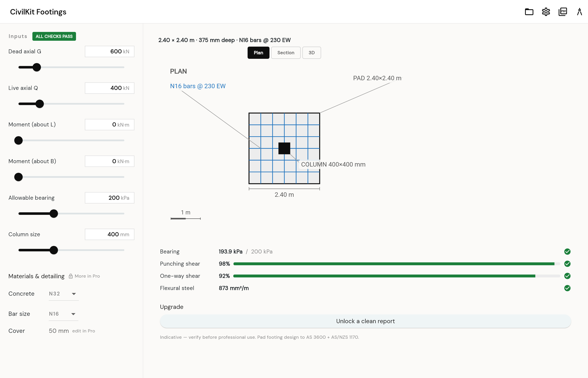The width and height of the screenshot is (588, 378).
Task: Click the PLAN drawing title
Action: 178,71
